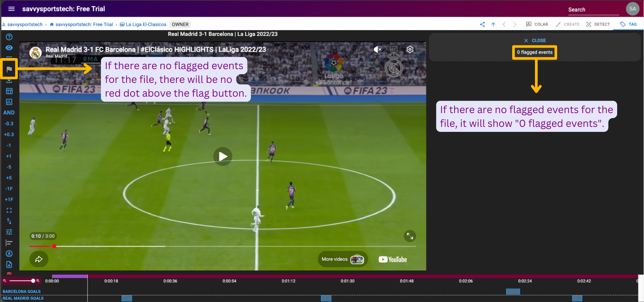Image resolution: width=644 pixels, height=302 pixels.
Task: Open the table layout icon in sidebar
Action: tap(9, 91)
